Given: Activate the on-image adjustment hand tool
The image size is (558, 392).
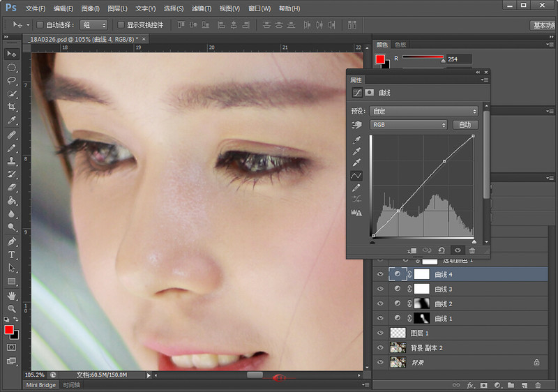Looking at the screenshot, I should coord(356,125).
